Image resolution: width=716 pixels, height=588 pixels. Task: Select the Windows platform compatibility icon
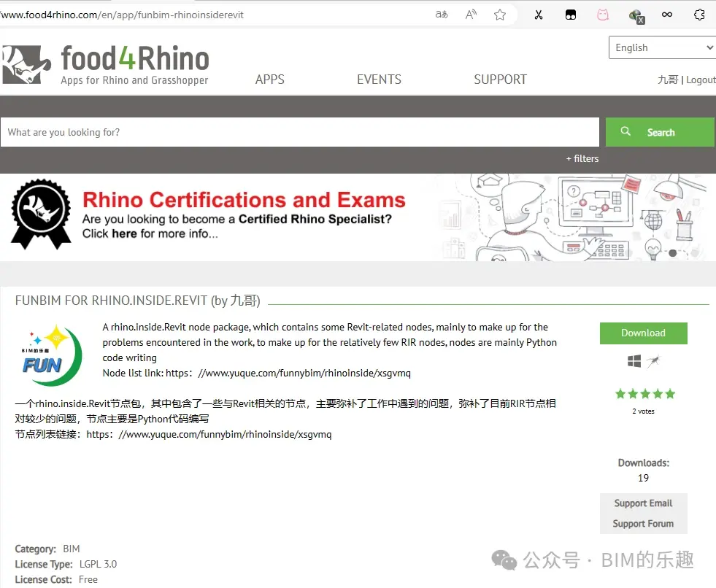point(632,360)
